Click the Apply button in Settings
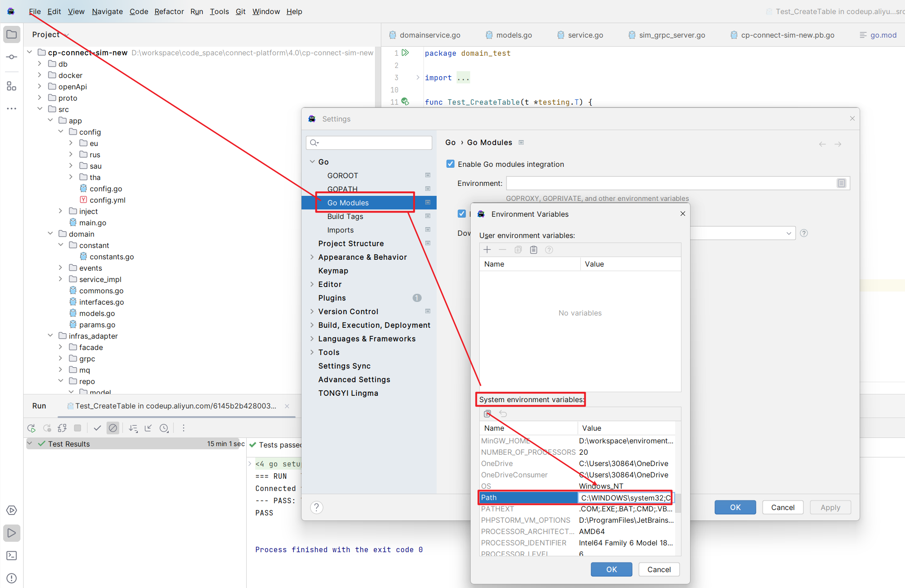 tap(830, 507)
